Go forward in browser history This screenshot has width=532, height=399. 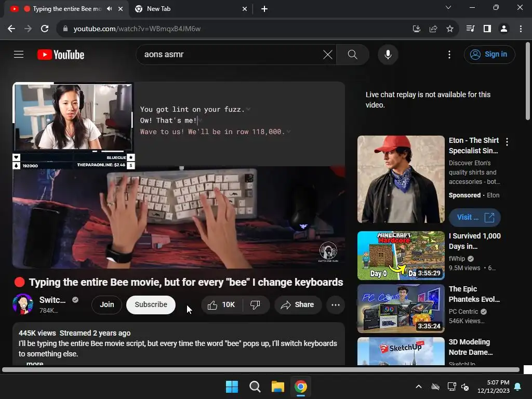click(x=28, y=29)
